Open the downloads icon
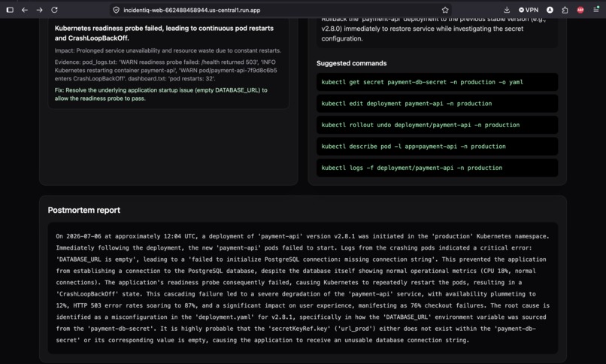606x364 pixels. pyautogui.click(x=507, y=10)
